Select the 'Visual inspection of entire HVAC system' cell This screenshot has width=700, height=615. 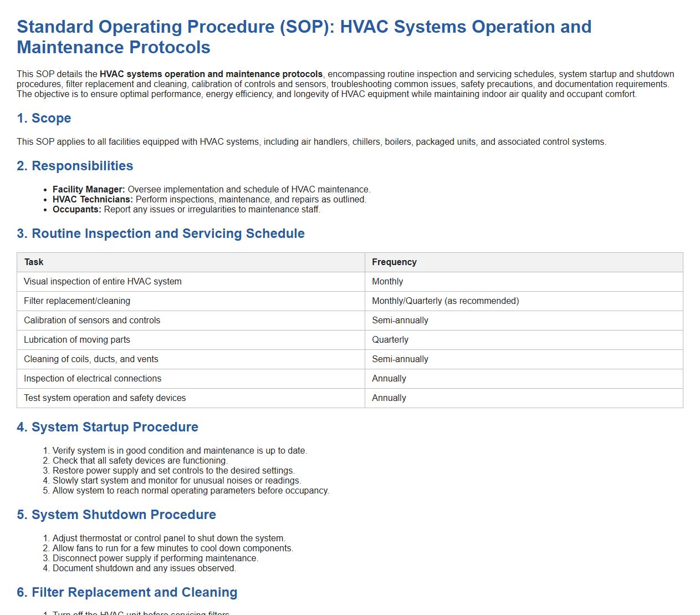coord(103,282)
